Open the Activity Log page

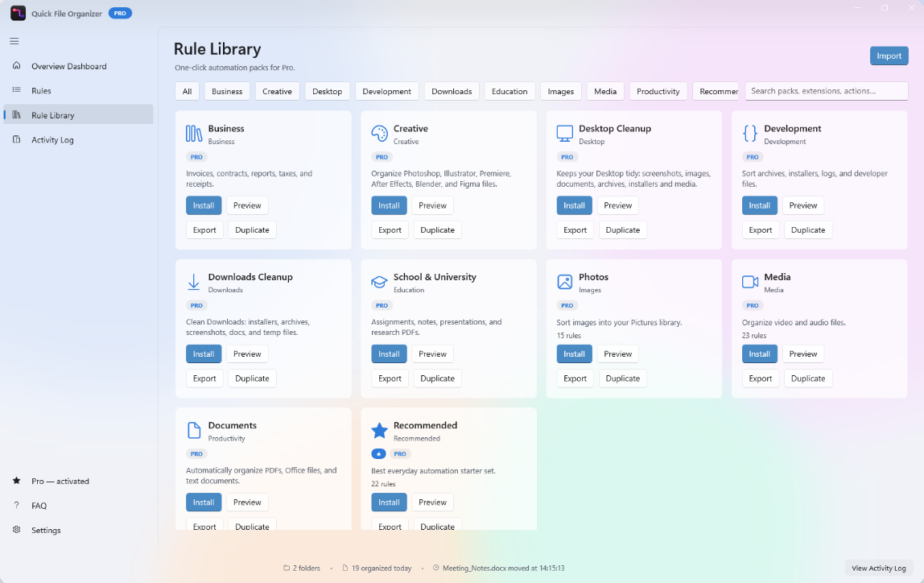click(78, 139)
